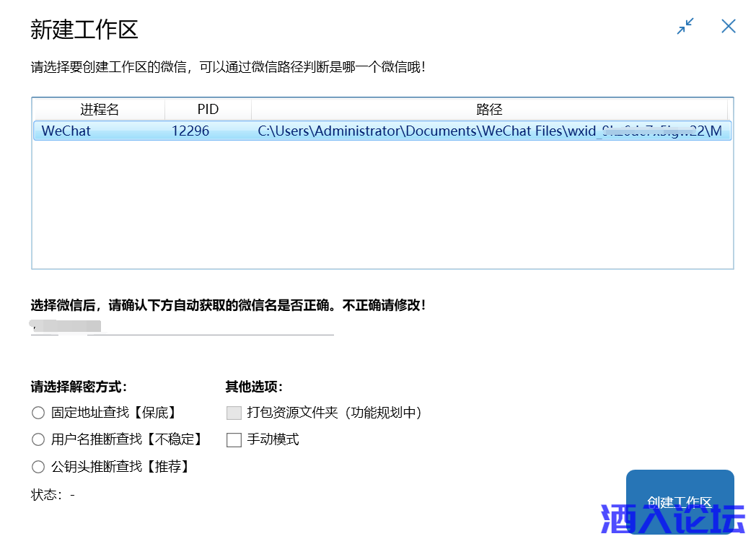
Task: Sort by the 进程名 column header
Action: pyautogui.click(x=100, y=110)
